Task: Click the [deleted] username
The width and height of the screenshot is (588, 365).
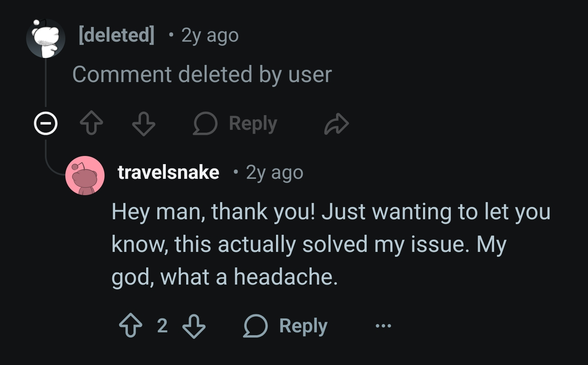Action: coord(116,35)
